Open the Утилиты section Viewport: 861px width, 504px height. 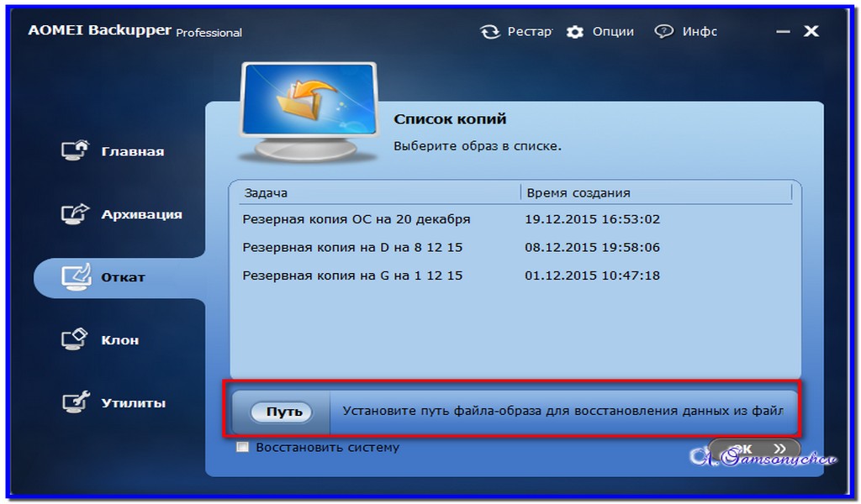133,403
